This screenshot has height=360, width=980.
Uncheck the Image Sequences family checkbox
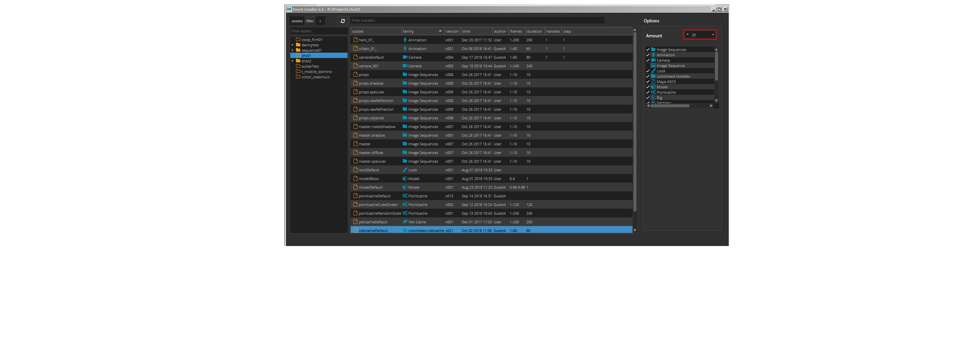point(648,50)
